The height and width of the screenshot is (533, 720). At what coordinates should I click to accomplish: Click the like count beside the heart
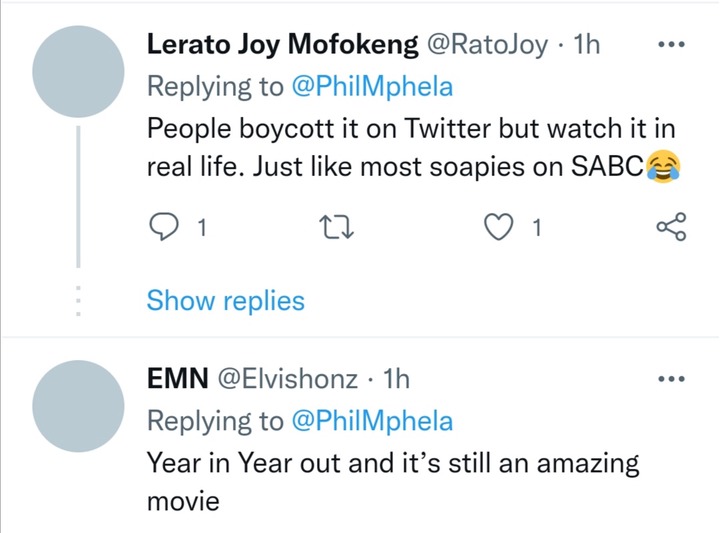(x=537, y=228)
